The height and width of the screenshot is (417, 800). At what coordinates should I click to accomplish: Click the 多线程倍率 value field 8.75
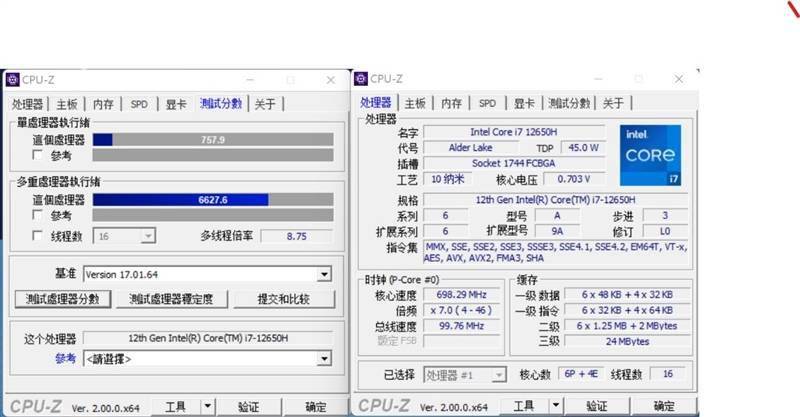pyautogui.click(x=296, y=236)
